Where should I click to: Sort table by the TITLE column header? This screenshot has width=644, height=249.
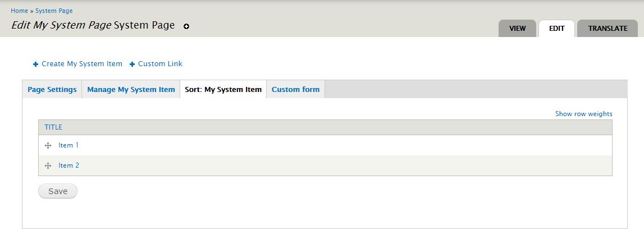(x=53, y=127)
